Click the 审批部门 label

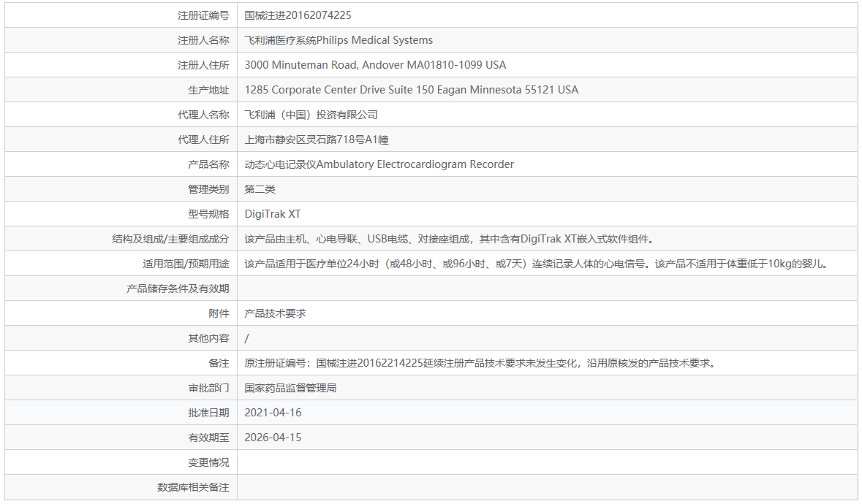click(x=209, y=388)
